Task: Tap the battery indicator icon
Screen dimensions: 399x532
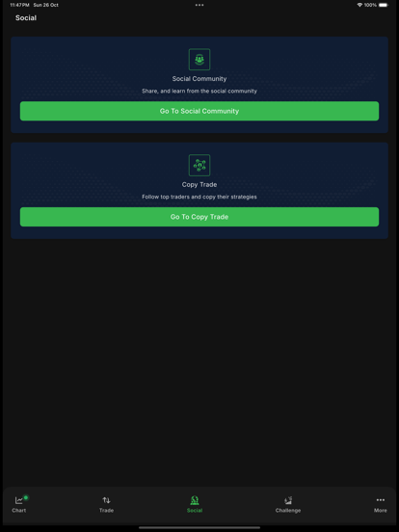Action: click(x=384, y=5)
